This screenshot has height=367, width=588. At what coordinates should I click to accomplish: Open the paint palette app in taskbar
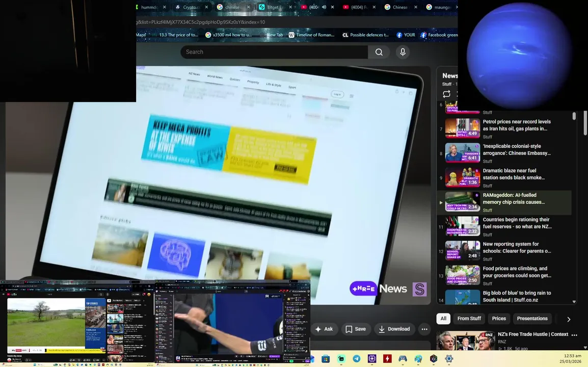(x=418, y=359)
